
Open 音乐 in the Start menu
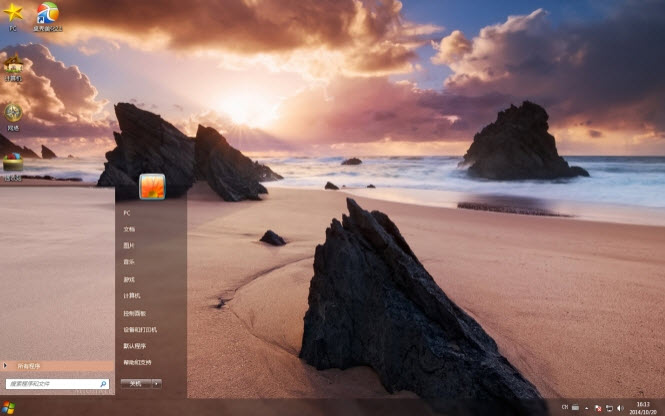click(x=129, y=262)
